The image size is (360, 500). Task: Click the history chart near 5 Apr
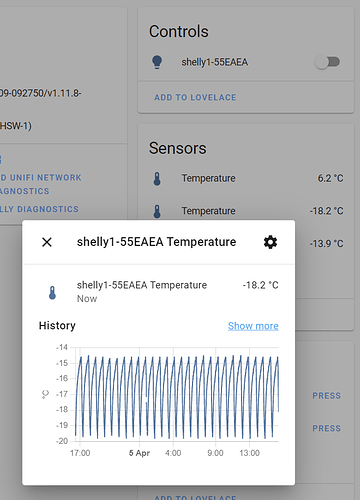pyautogui.click(x=139, y=395)
